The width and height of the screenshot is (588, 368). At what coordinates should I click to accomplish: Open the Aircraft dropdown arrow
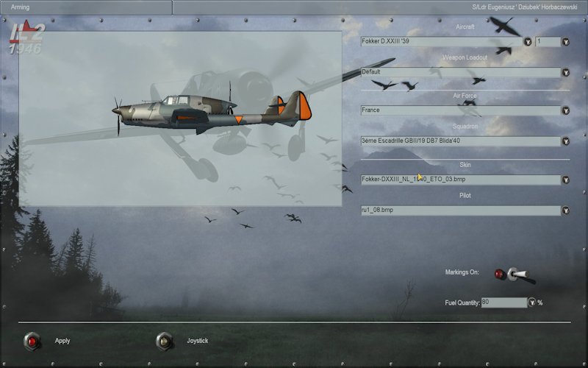tap(527, 42)
